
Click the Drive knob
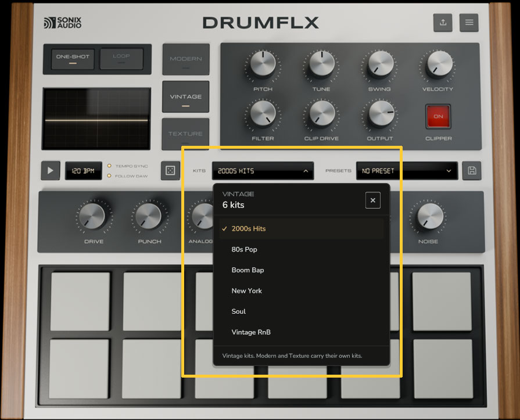[93, 216]
